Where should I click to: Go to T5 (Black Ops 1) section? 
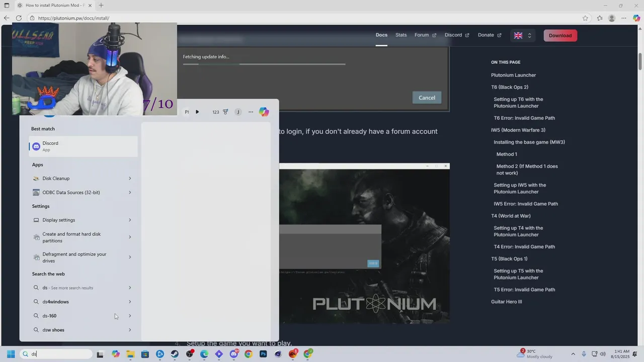click(x=509, y=259)
